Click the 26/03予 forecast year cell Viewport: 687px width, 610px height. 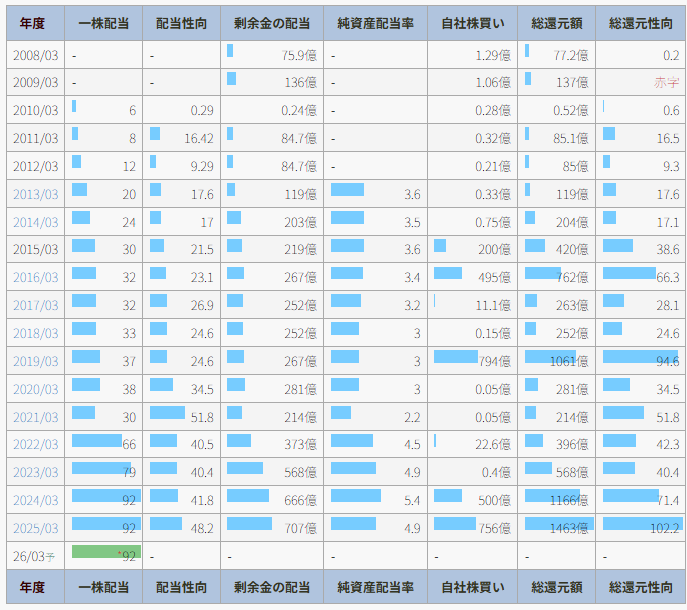point(34,556)
